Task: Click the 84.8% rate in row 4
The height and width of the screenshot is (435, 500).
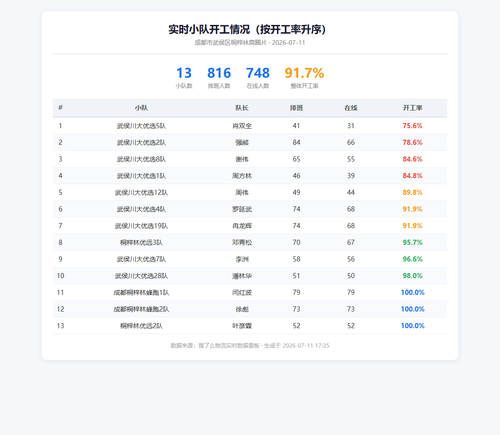Action: click(413, 176)
